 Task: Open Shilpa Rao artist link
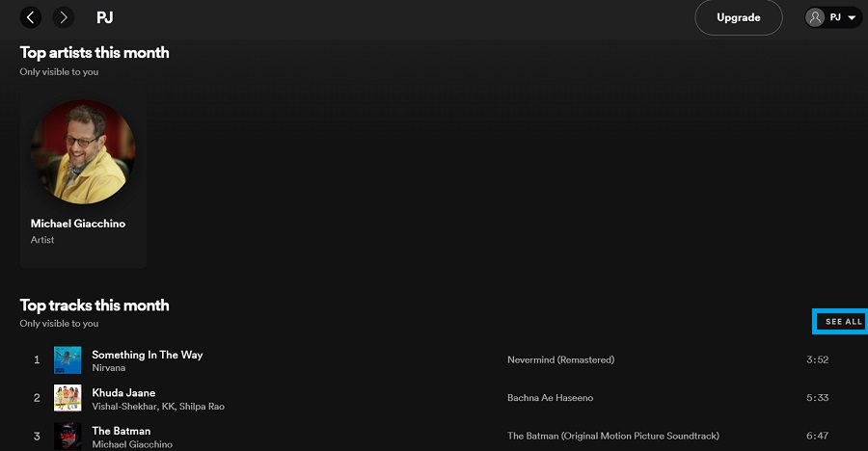[x=202, y=406]
